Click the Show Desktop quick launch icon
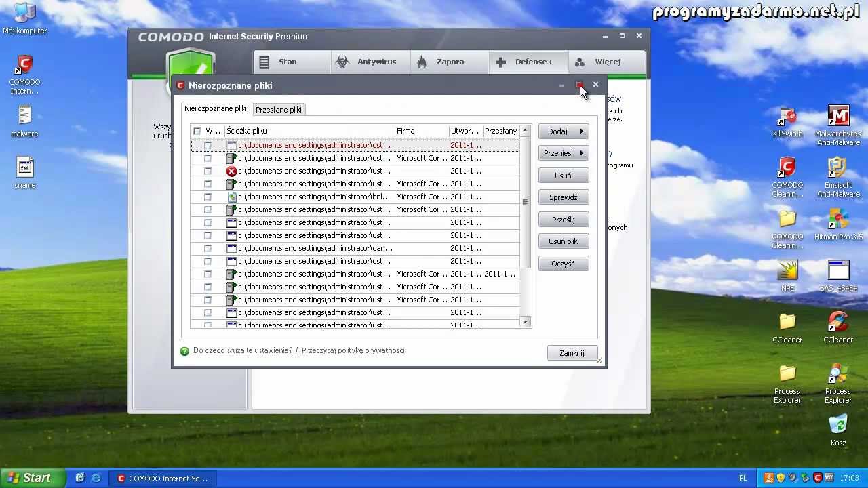Image resolution: width=868 pixels, height=488 pixels. click(80, 478)
